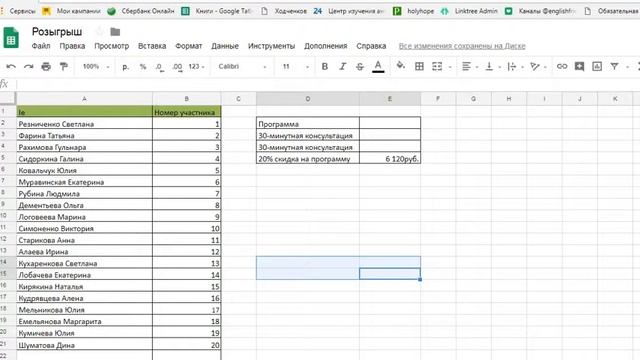Viewport: 640px width, 360px height.
Task: Open the merge cells options arrow
Action: [x=450, y=67]
